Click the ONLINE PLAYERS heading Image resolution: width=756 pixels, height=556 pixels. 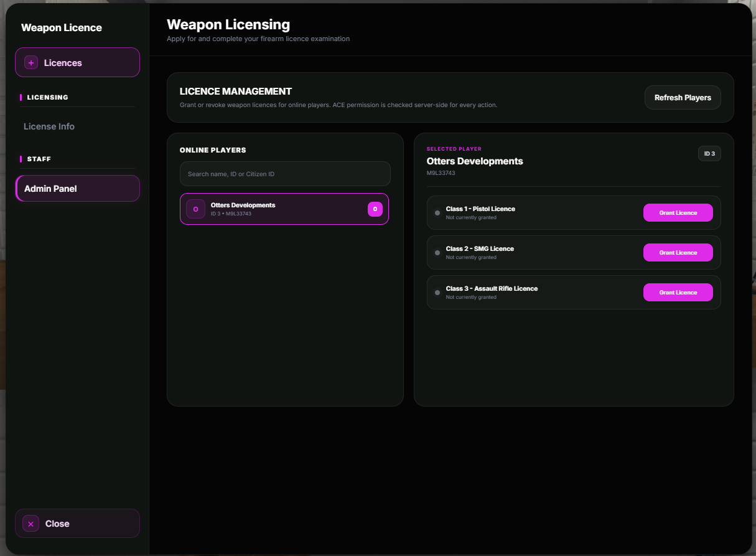click(x=213, y=150)
